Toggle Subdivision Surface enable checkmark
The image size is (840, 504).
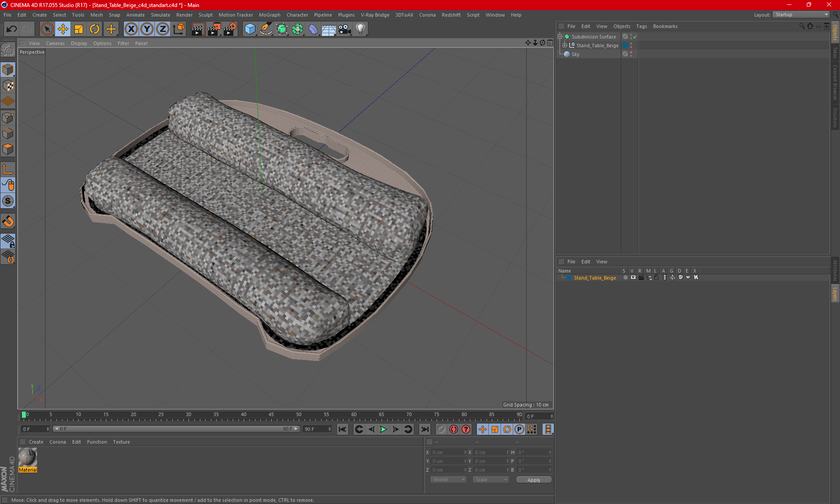[635, 37]
